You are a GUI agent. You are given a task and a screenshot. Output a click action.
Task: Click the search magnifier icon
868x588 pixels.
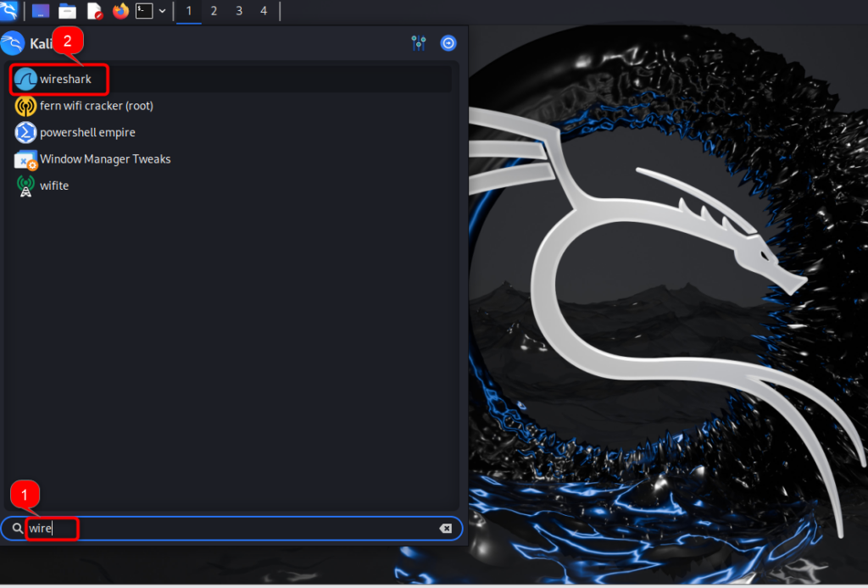point(17,528)
